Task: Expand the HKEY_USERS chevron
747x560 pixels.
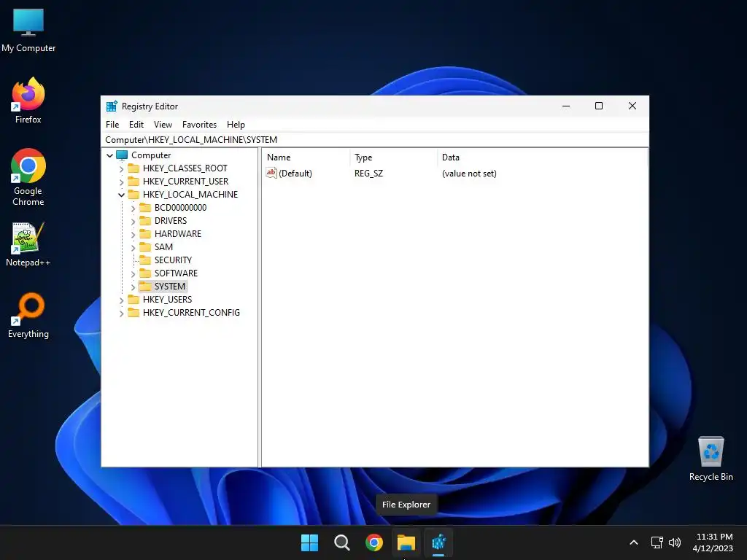Action: (121, 300)
